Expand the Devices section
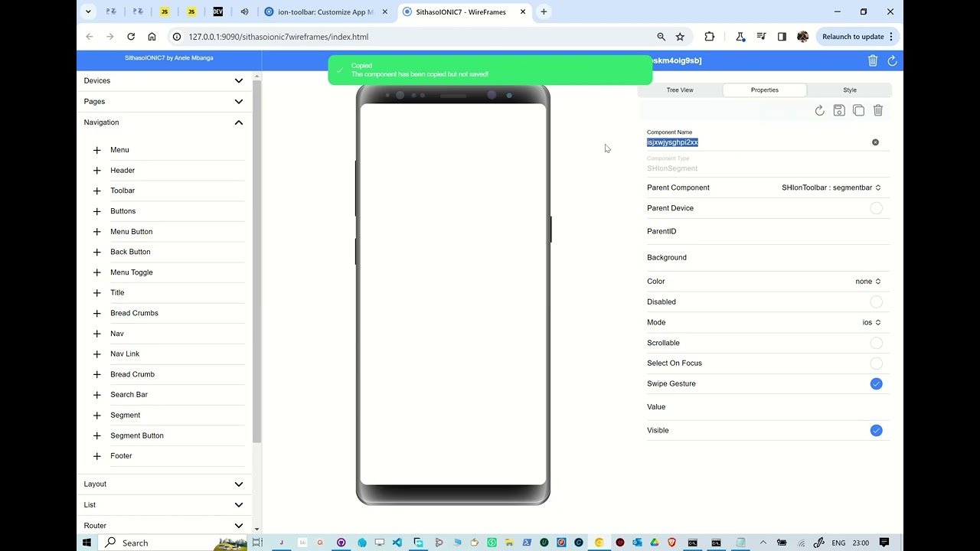The image size is (980, 551). 164,80
